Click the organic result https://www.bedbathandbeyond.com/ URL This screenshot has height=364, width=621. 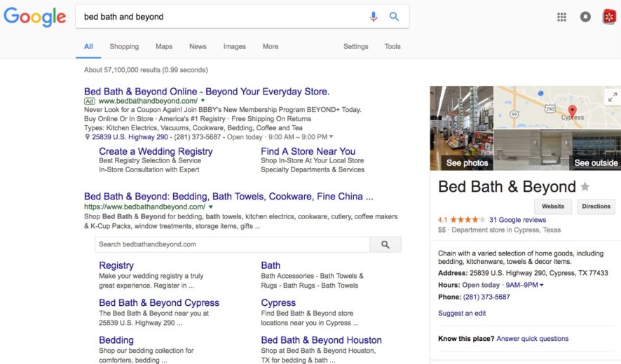click(144, 207)
